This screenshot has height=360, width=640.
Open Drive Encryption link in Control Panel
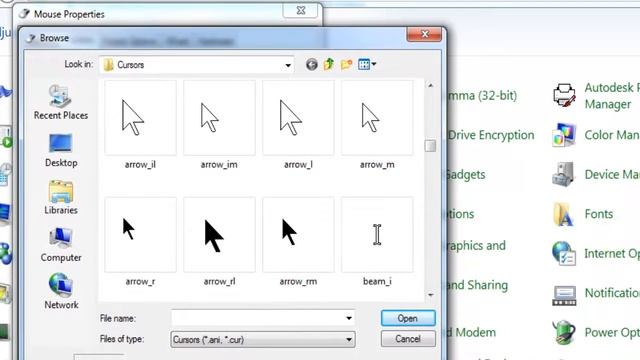(491, 135)
